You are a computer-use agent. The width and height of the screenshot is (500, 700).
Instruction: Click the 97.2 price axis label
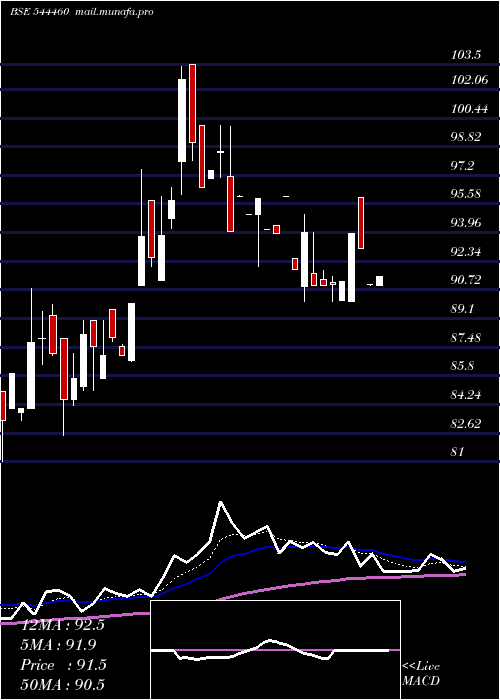(x=462, y=166)
